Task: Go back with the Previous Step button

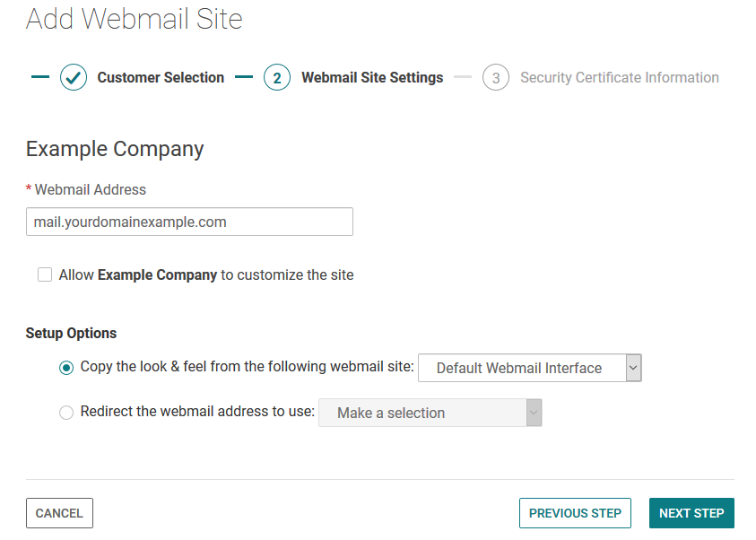Action: [575, 513]
